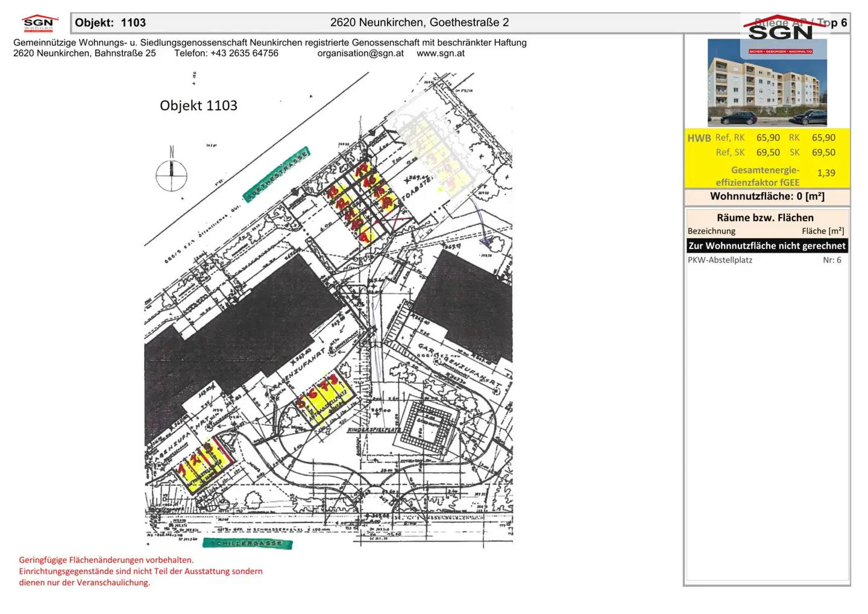Click the 'Top 6' label in the header
The height and width of the screenshot is (614, 868).
coord(833,22)
